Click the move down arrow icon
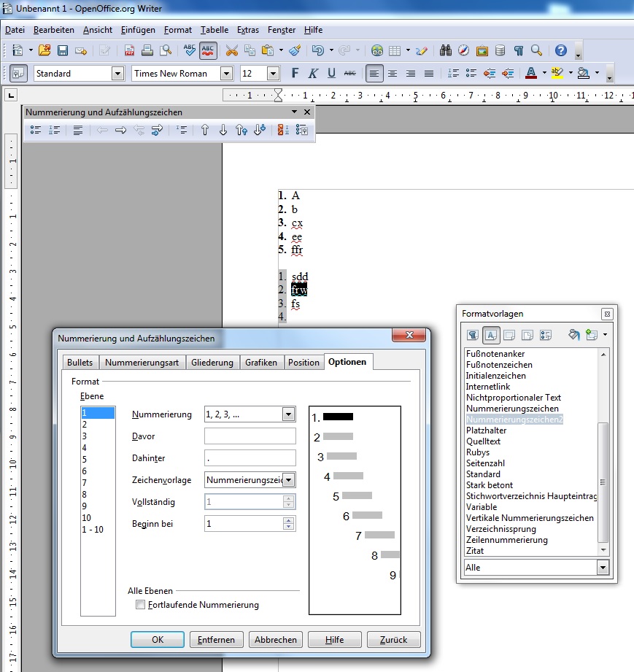The width and height of the screenshot is (634, 672). [x=223, y=130]
